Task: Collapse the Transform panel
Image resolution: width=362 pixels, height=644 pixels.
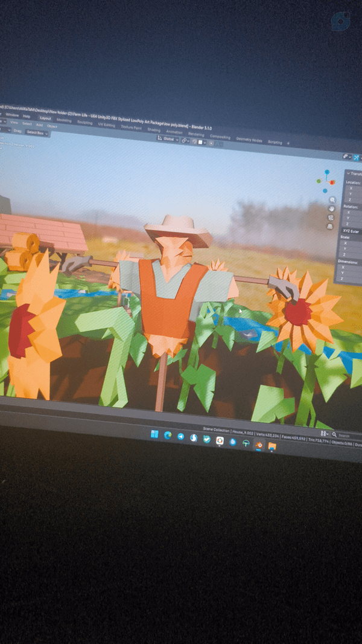Action: pyautogui.click(x=349, y=173)
